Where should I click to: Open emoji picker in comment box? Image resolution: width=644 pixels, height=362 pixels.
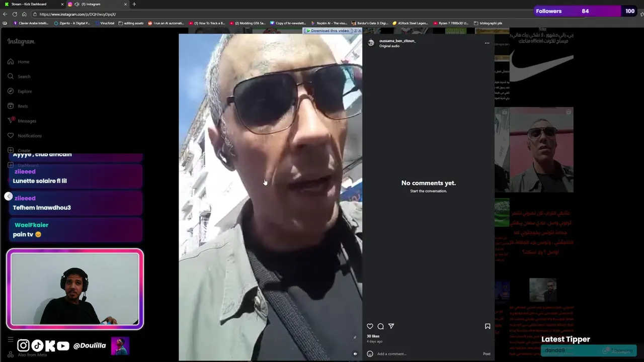(x=370, y=353)
